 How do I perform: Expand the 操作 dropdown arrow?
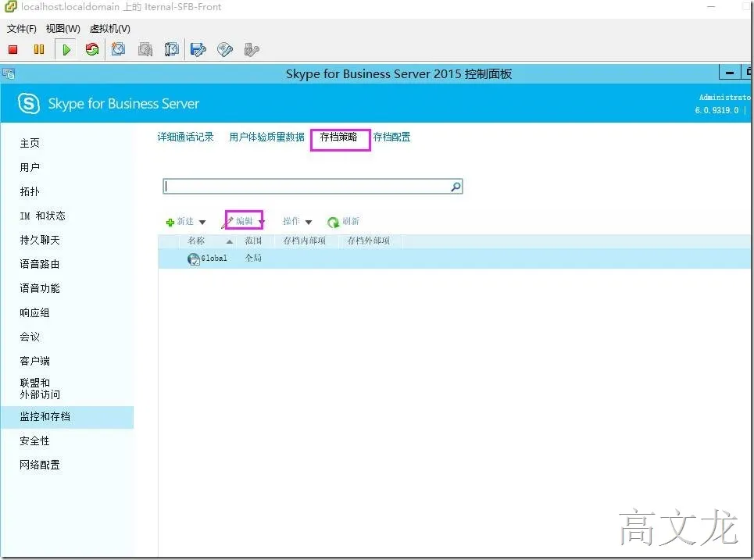click(309, 222)
